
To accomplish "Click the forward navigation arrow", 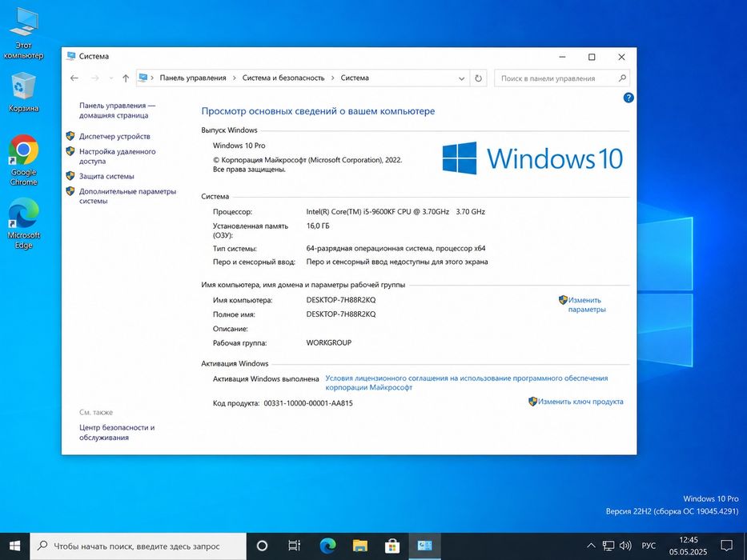I will pyautogui.click(x=94, y=78).
